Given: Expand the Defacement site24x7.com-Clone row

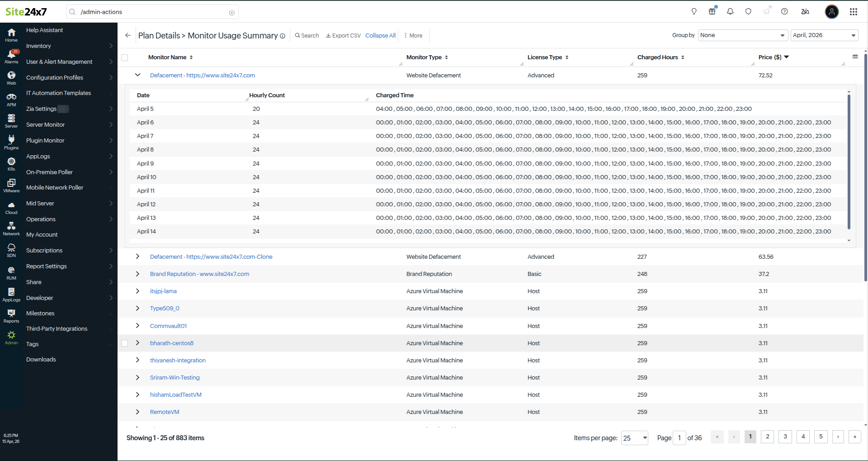Looking at the screenshot, I should [x=138, y=257].
